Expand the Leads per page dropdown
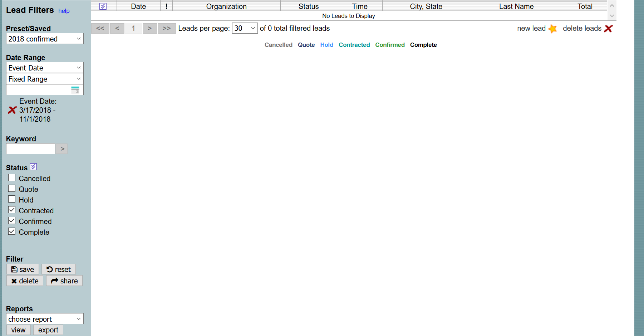 point(245,28)
